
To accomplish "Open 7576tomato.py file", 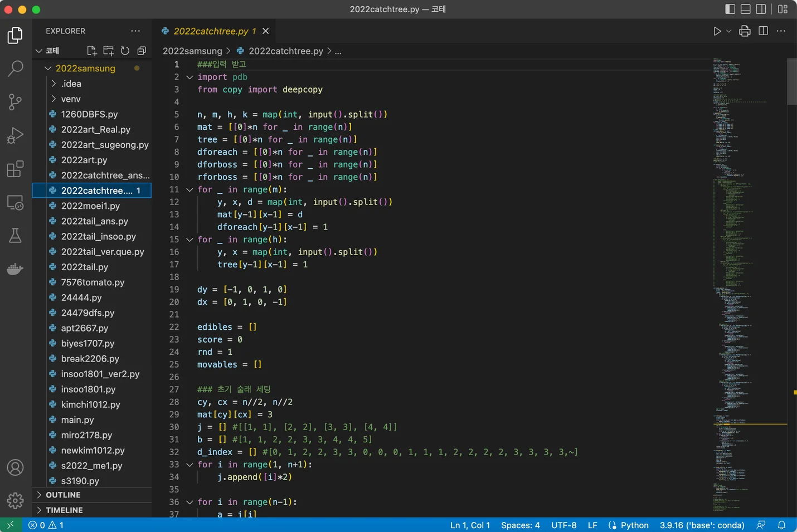I will click(x=92, y=282).
